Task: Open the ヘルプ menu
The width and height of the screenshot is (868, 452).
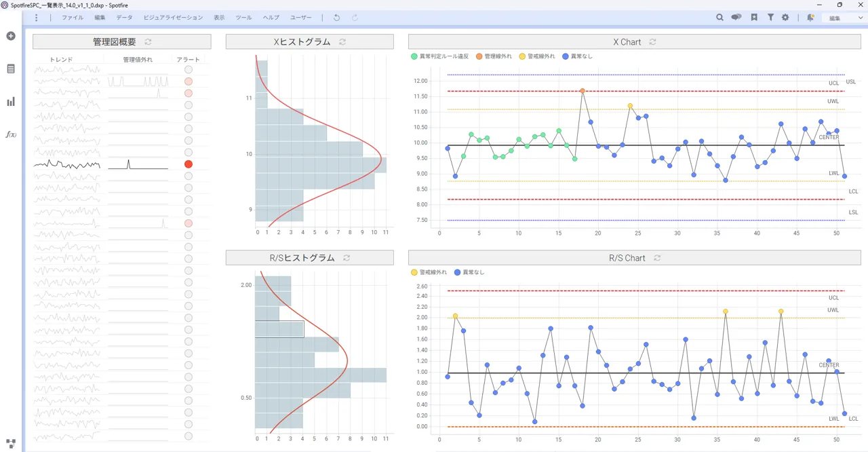Action: (x=271, y=18)
